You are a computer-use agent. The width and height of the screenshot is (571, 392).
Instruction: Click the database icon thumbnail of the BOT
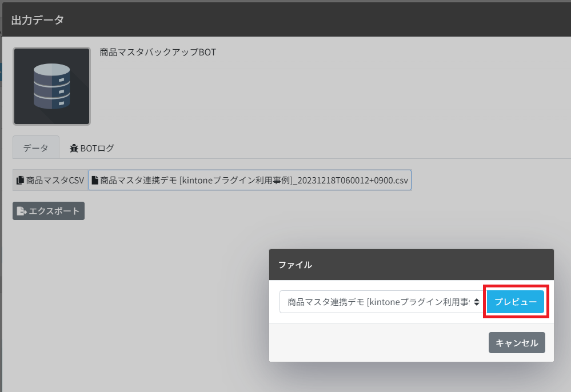[51, 86]
